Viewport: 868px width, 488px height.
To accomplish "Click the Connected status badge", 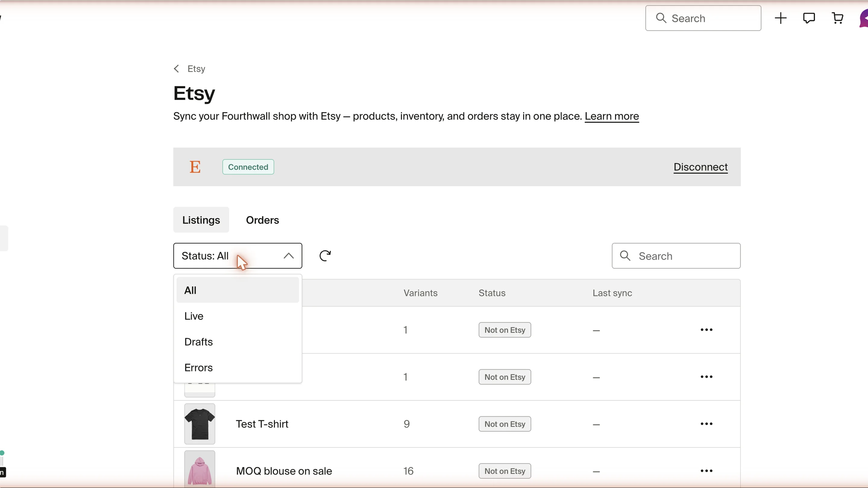I will (x=248, y=167).
